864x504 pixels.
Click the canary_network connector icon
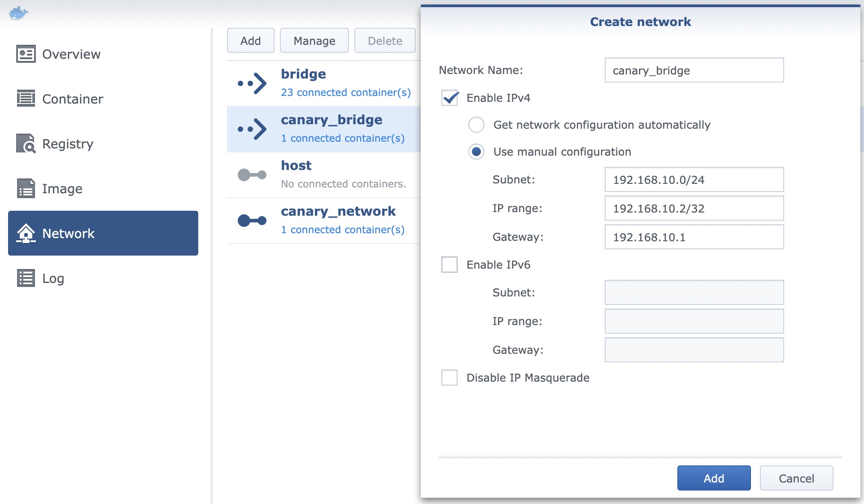(252, 221)
